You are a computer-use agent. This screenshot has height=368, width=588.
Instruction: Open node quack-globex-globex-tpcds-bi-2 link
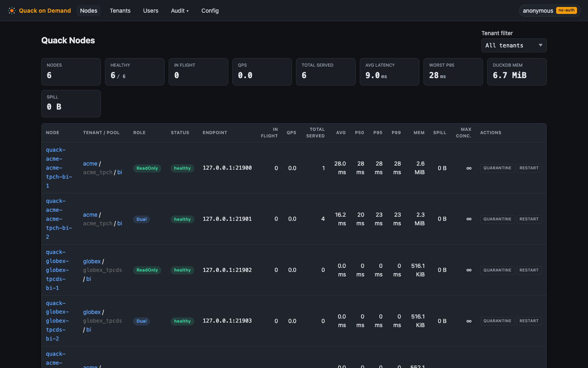pyautogui.click(x=57, y=321)
